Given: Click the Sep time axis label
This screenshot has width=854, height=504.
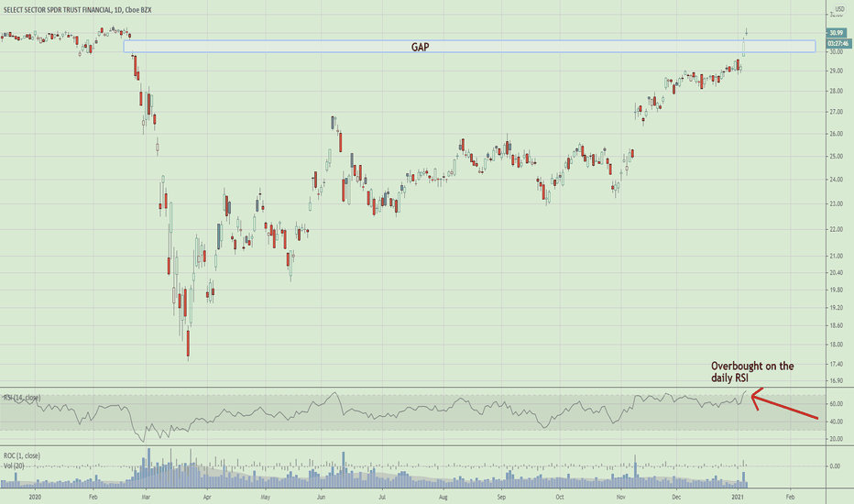Looking at the screenshot, I should tap(501, 497).
